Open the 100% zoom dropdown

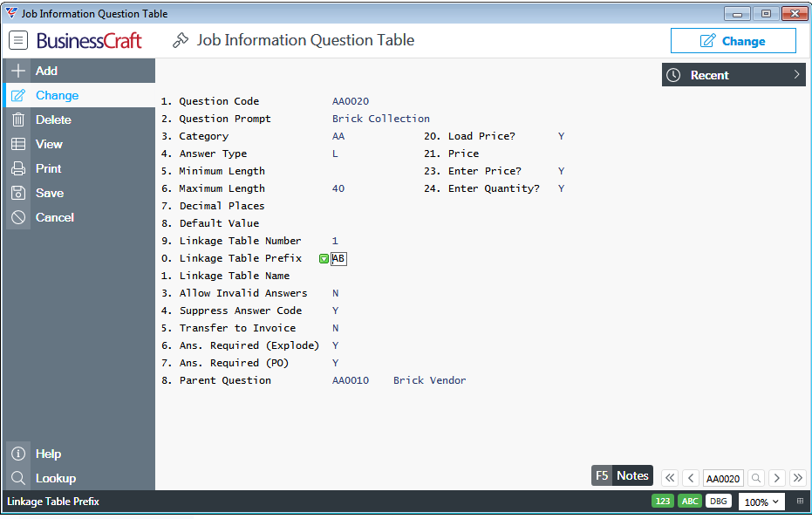coord(761,502)
